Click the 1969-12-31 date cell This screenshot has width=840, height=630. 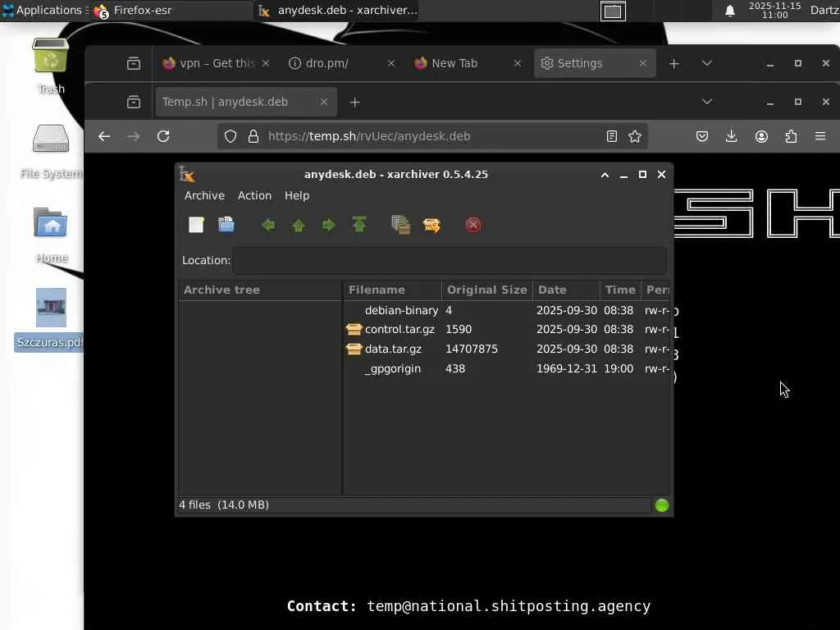point(566,368)
